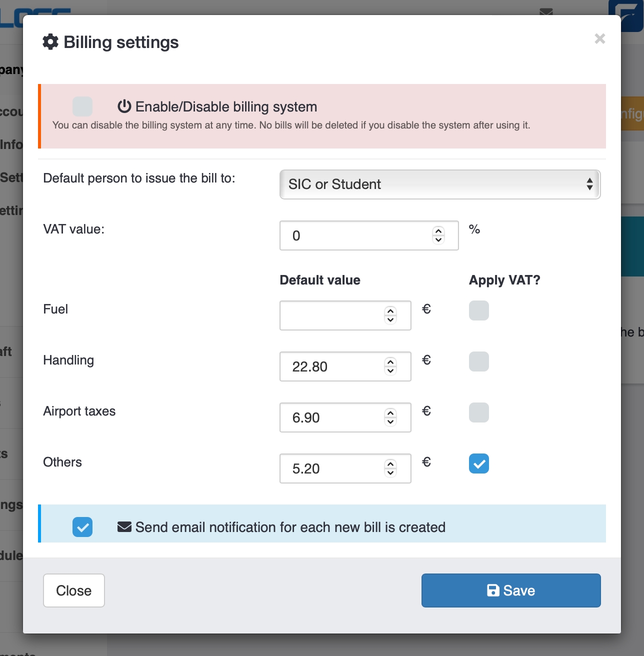
Task: Click the Others value stepper arrows
Action: (x=390, y=468)
